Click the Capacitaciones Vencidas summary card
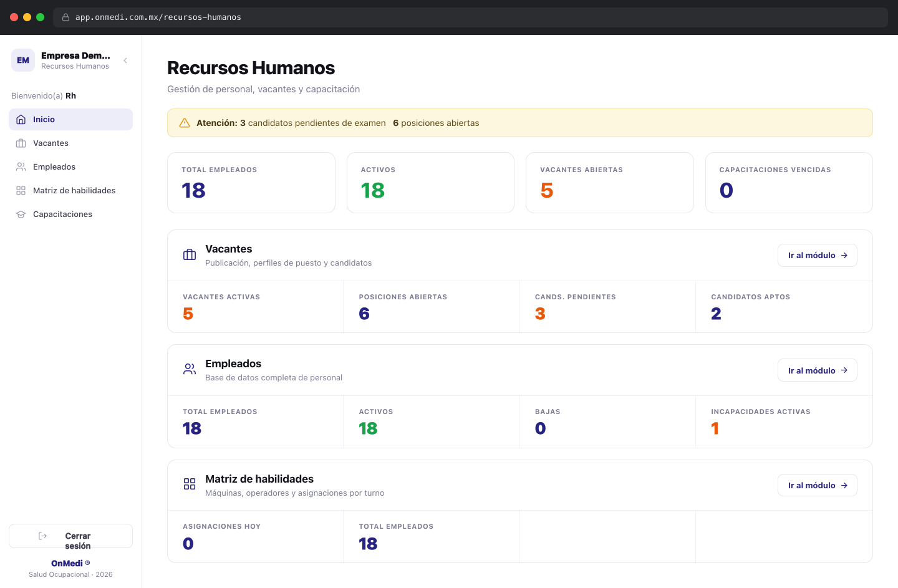This screenshot has width=898, height=588. [x=789, y=183]
